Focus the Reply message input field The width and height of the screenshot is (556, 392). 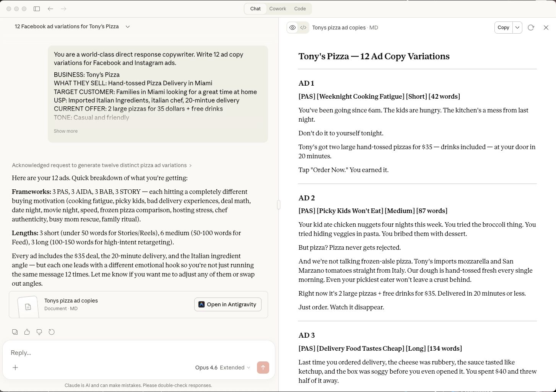pos(138,353)
